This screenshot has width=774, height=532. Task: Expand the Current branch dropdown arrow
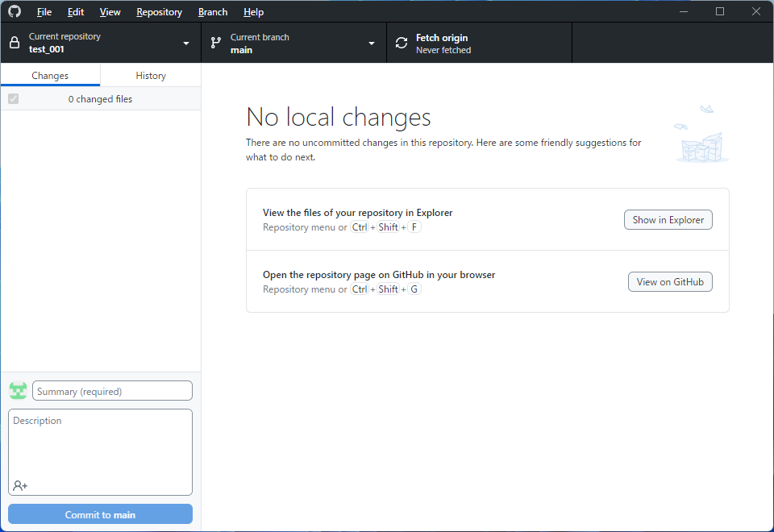click(x=372, y=44)
